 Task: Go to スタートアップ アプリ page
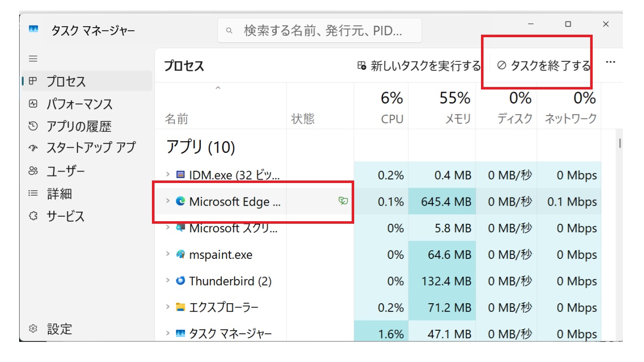87,148
